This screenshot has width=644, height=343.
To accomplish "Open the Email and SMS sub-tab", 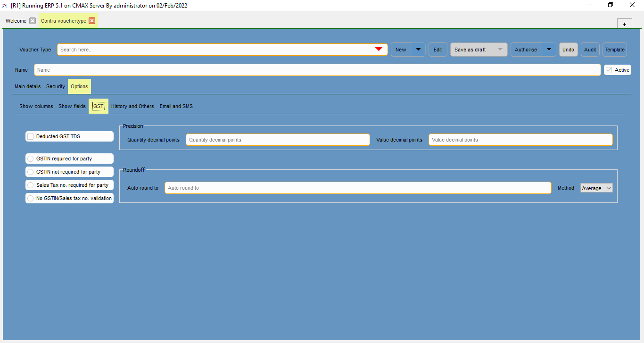I will tap(176, 106).
